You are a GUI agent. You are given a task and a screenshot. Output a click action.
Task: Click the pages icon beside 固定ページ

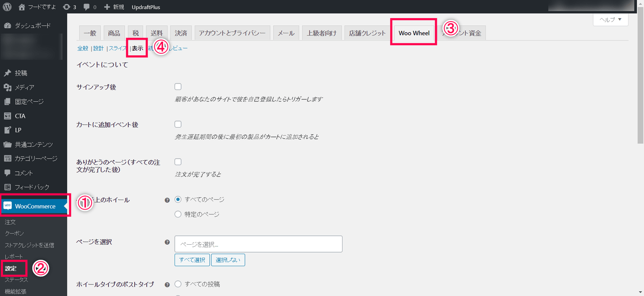(8, 102)
